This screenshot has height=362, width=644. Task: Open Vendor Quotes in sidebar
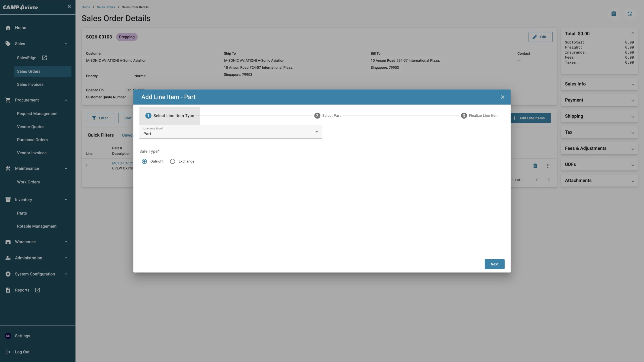pyautogui.click(x=31, y=127)
